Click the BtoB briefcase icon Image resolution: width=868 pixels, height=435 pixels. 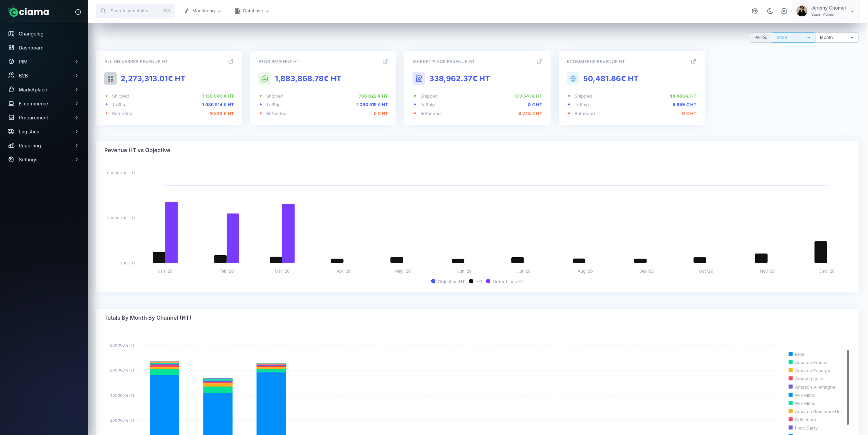click(x=265, y=78)
